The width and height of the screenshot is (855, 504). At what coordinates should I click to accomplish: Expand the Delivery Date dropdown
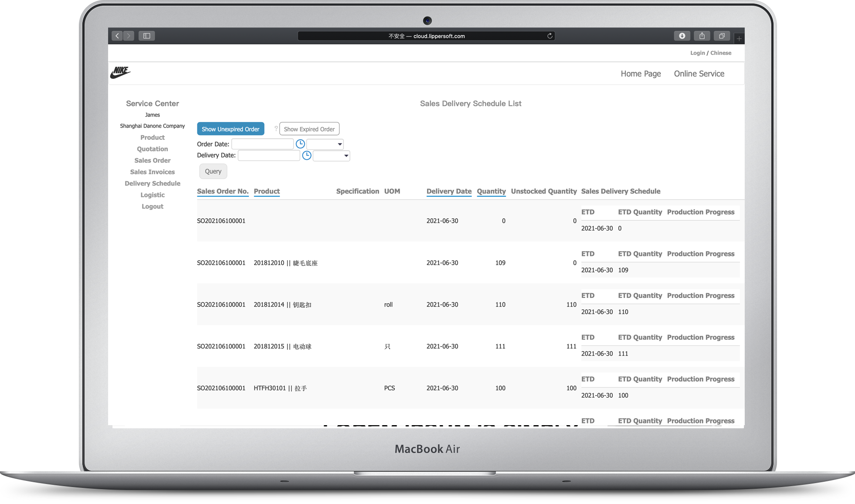coord(332,156)
